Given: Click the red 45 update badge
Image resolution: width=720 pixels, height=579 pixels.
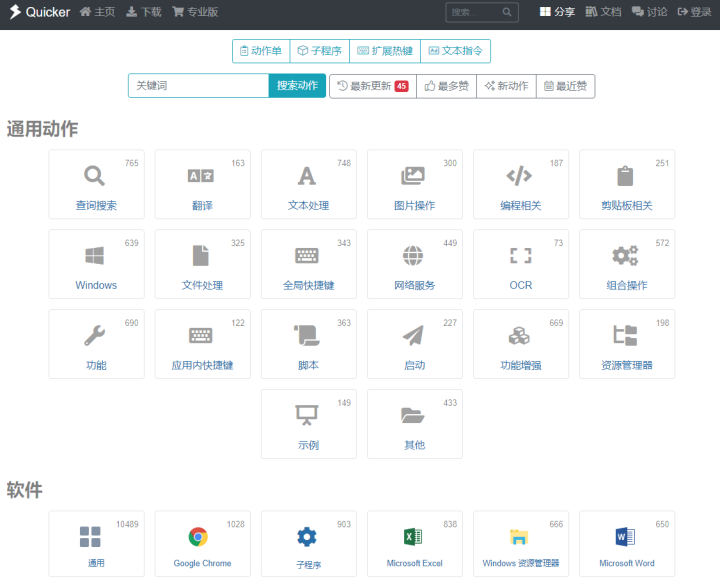Looking at the screenshot, I should coord(401,86).
